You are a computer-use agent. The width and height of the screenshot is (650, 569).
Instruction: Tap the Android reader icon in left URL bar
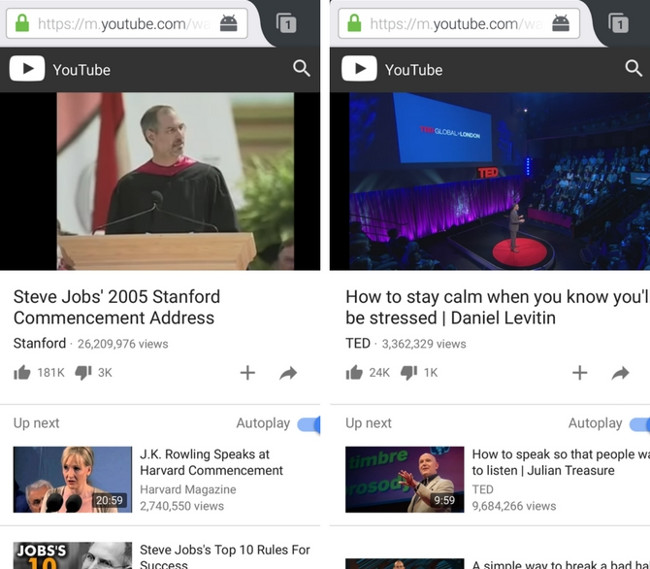tap(228, 23)
